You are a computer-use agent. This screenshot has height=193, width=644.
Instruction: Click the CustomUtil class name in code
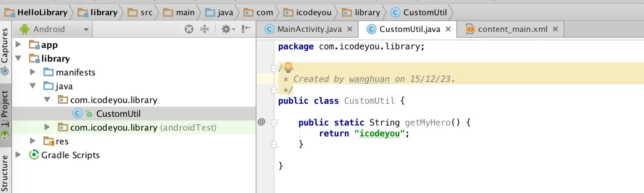click(x=369, y=101)
